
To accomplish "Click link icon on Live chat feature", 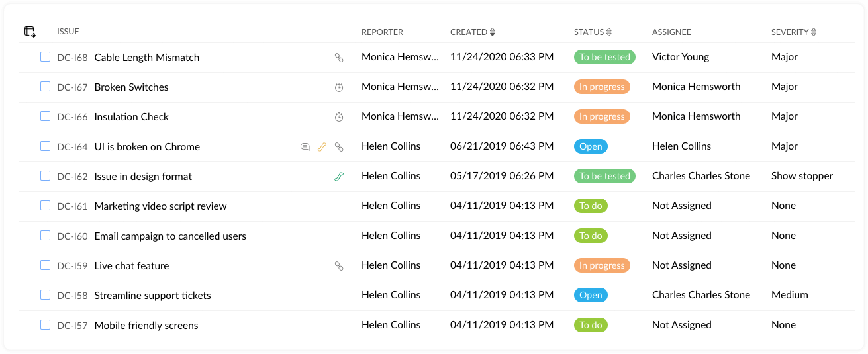I will click(339, 266).
